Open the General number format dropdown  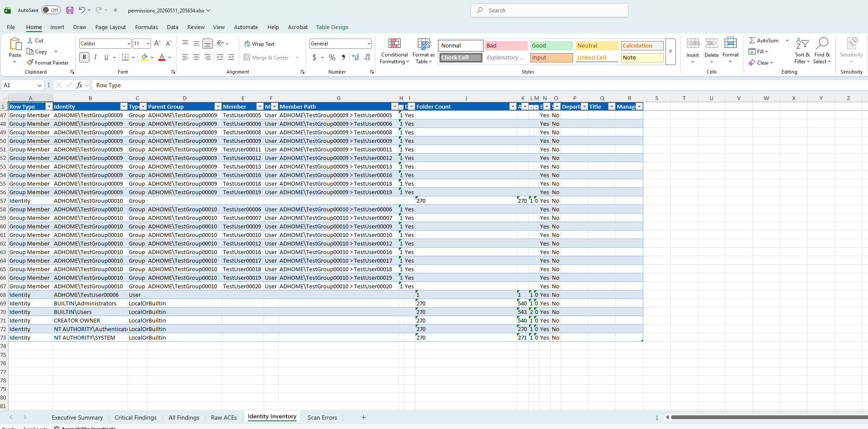tap(369, 44)
